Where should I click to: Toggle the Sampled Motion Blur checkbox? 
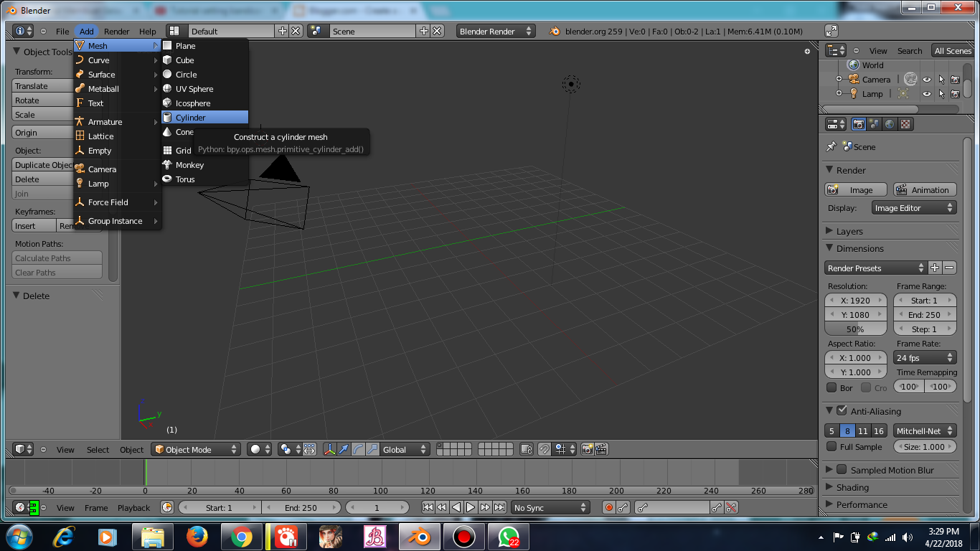842,470
